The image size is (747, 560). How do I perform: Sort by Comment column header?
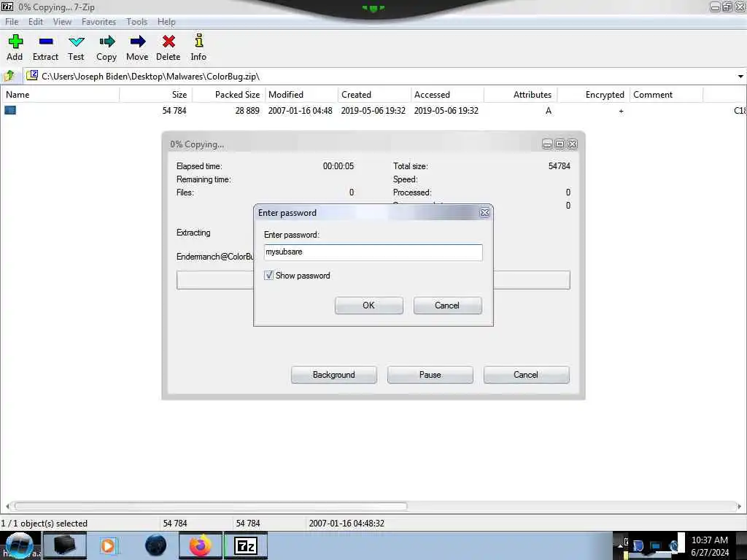tap(667, 94)
